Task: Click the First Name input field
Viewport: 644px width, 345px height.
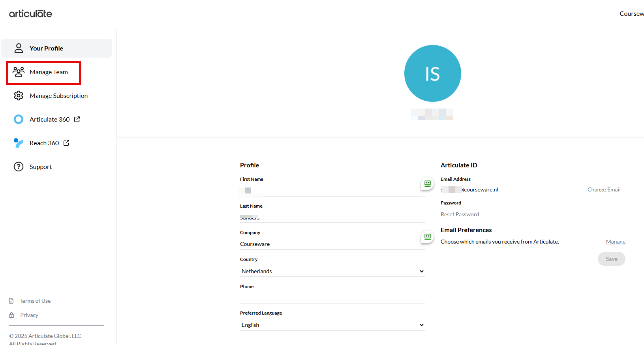Action: [332, 190]
